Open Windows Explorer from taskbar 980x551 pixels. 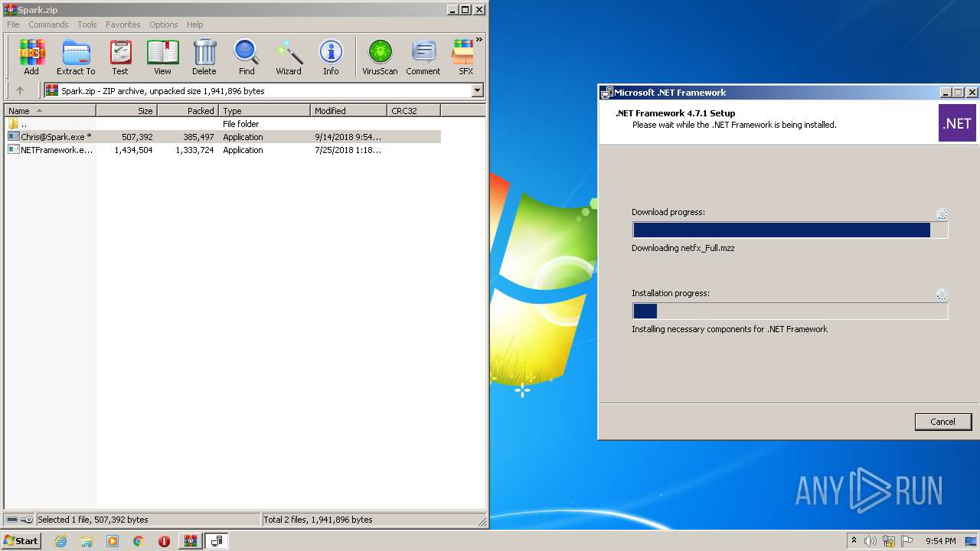click(87, 541)
